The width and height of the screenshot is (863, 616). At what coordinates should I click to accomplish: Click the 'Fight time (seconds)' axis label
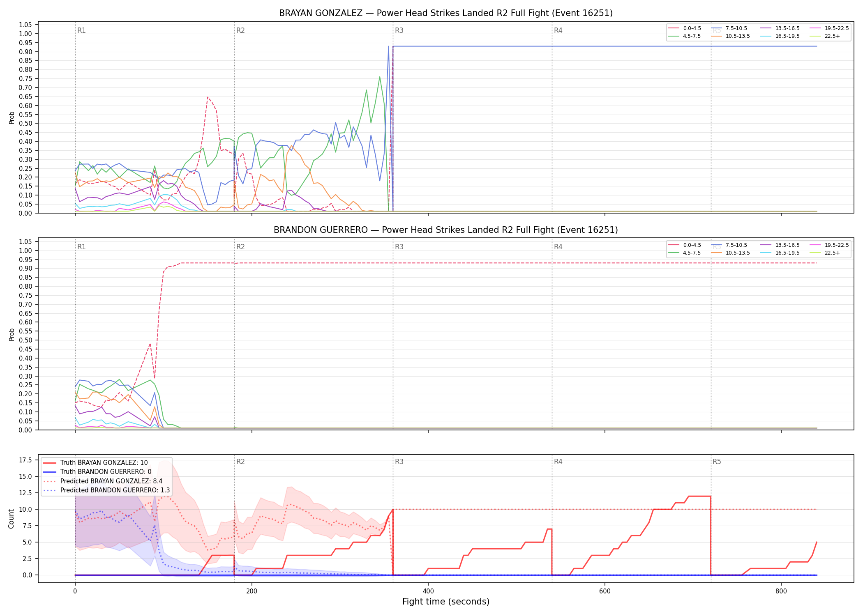click(446, 602)
